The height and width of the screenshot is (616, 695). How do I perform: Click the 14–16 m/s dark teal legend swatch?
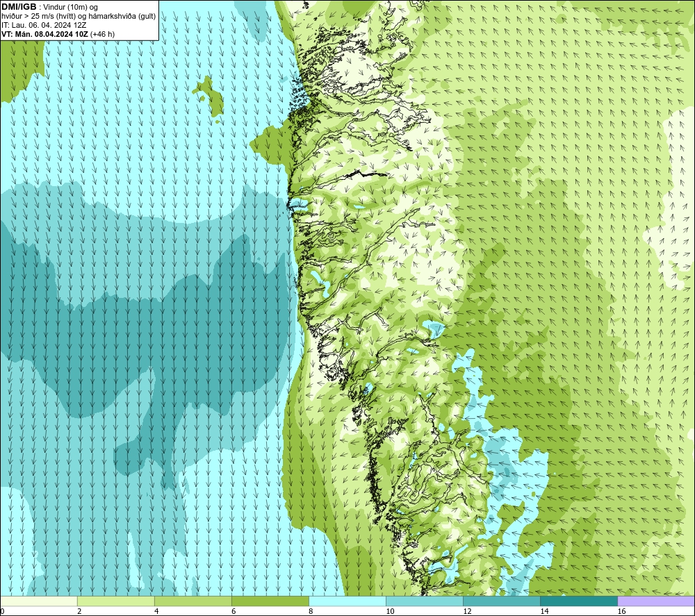pyautogui.click(x=579, y=601)
